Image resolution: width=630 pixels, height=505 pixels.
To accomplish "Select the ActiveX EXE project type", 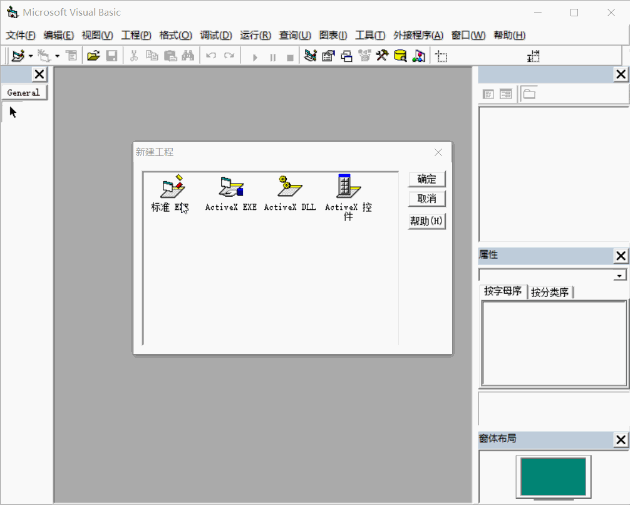I will tap(231, 193).
